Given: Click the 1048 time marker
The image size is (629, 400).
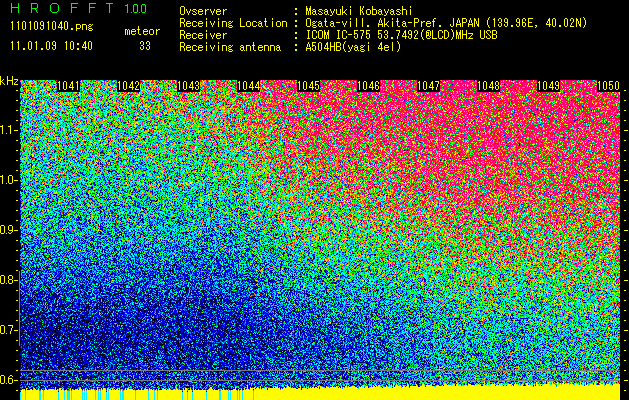Looking at the screenshot, I should (x=489, y=86).
